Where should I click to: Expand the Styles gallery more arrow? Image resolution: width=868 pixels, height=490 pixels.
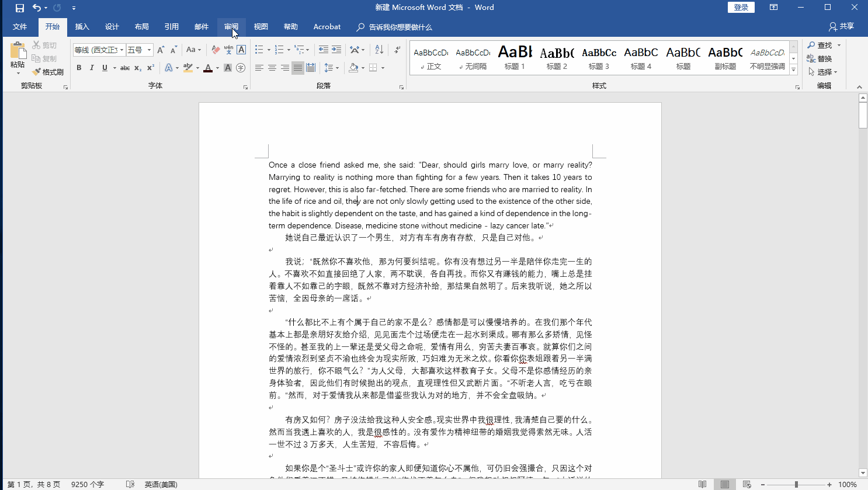pyautogui.click(x=793, y=70)
